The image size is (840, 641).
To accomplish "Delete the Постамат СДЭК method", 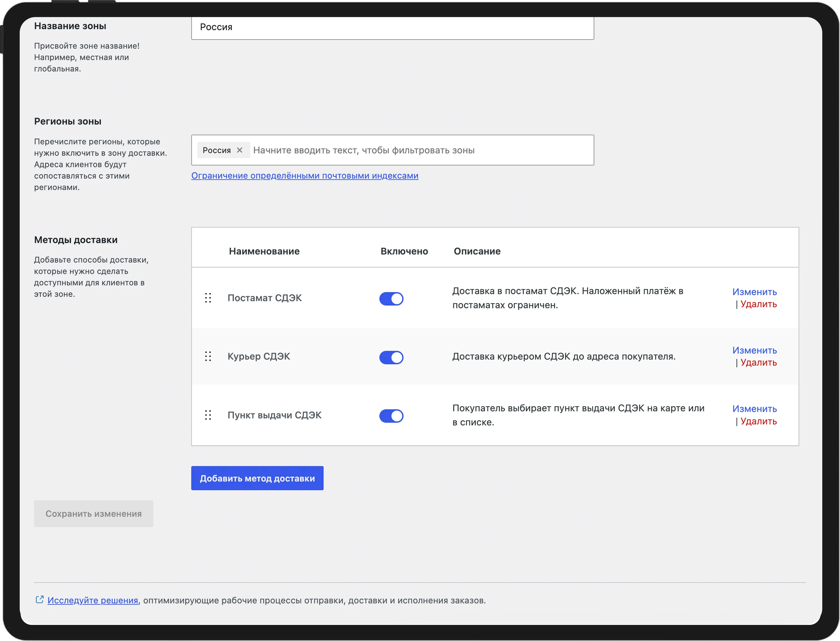I will coord(759,304).
